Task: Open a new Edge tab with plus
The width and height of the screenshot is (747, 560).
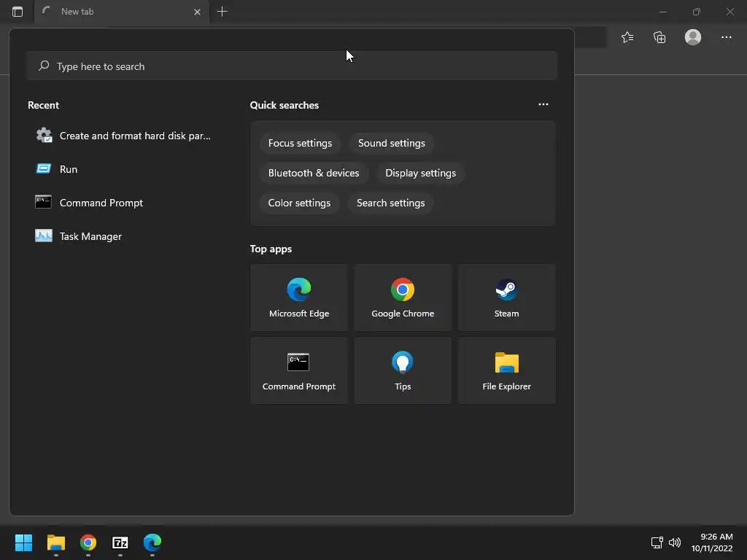Action: (222, 12)
